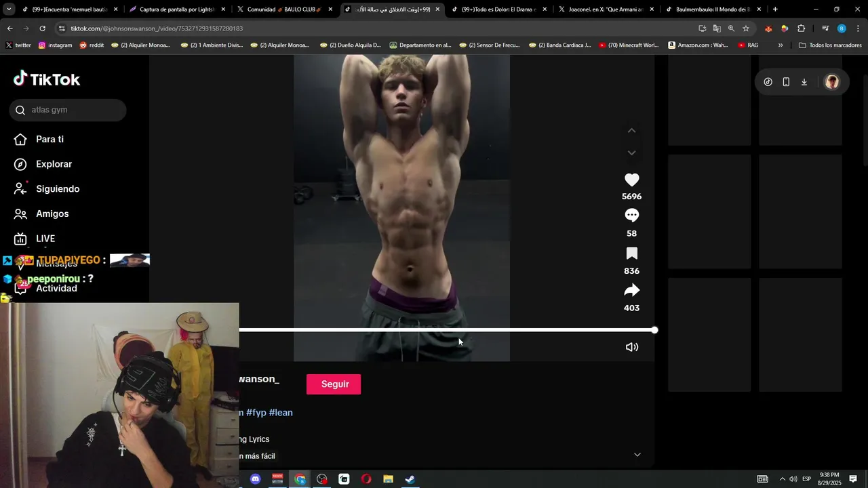Save video with bookmark icon

coord(631,253)
